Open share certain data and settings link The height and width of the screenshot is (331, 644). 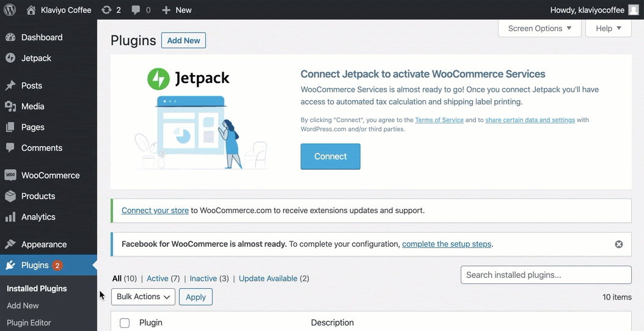tap(530, 120)
